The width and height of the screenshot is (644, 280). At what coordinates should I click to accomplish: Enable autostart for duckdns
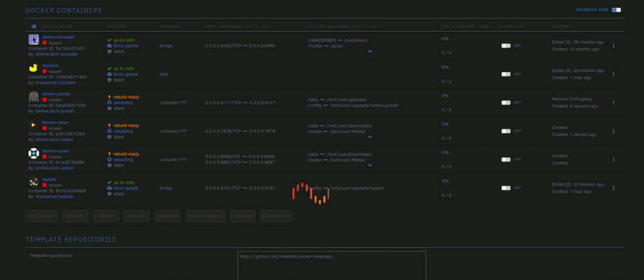[506, 74]
